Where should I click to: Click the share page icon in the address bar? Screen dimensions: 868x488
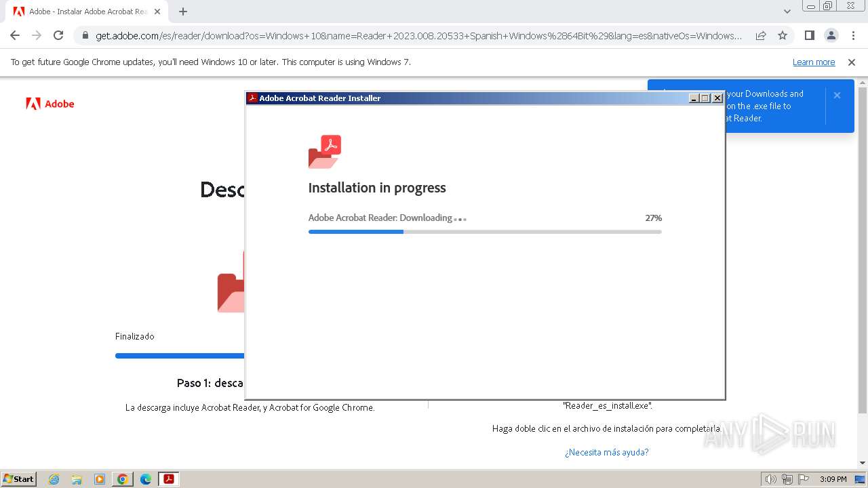click(761, 35)
